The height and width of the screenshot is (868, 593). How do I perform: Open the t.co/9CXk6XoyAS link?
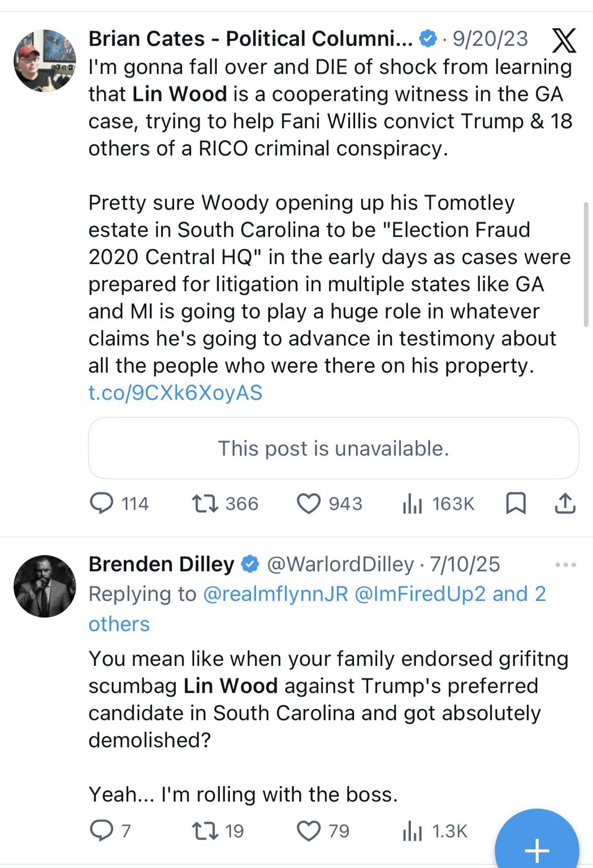pos(175,393)
